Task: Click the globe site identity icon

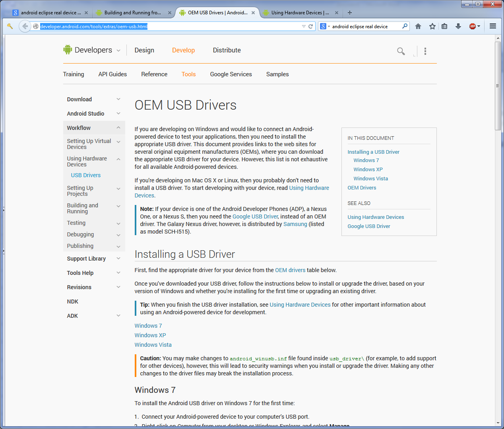Action: [x=36, y=26]
